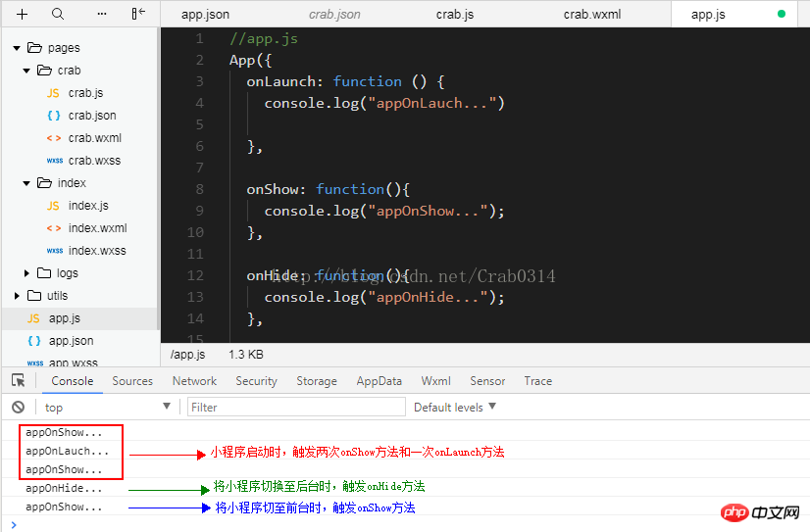The width and height of the screenshot is (810, 532).
Task: Click the index folder icon
Action: pos(44,183)
